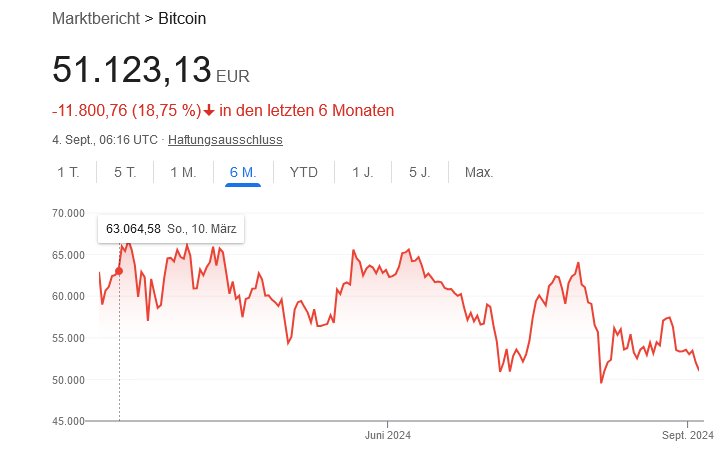
Task: Switch to the 1 T. time range
Action: [x=68, y=172]
